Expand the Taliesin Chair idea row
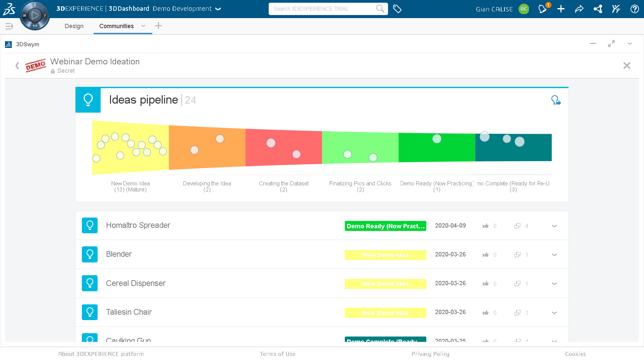 pos(554,312)
